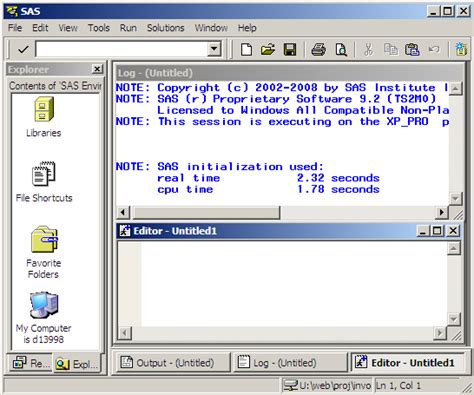Click the Editor vertical scroll up arrow
Image resolution: width=474 pixels, height=395 pixels.
(454, 248)
